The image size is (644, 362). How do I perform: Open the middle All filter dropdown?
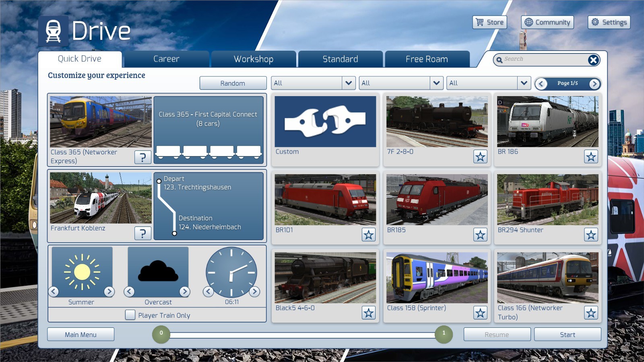coord(436,83)
